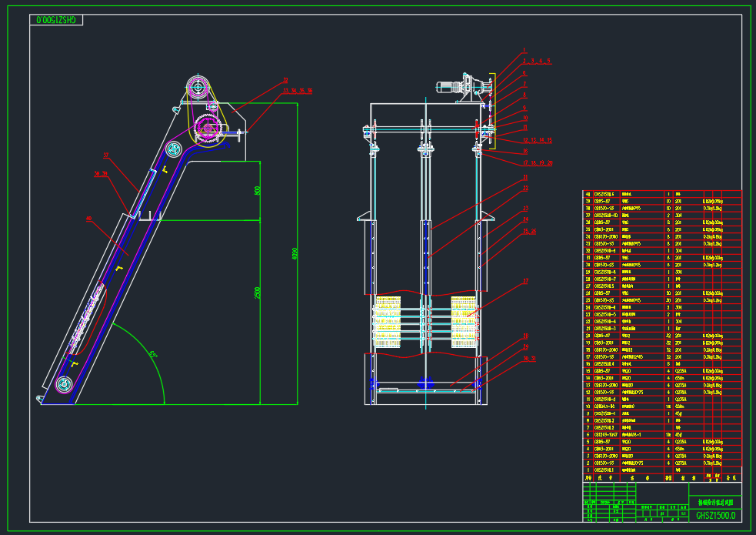Image resolution: width=756 pixels, height=535 pixels.
Task: Select callout number 9 on front view
Action: pyautogui.click(x=525, y=108)
